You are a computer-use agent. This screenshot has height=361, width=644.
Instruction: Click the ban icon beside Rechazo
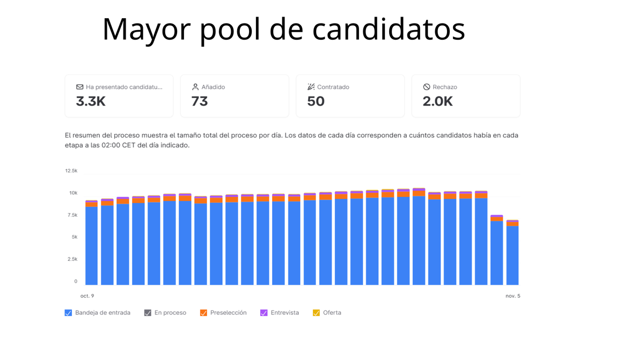click(x=427, y=87)
